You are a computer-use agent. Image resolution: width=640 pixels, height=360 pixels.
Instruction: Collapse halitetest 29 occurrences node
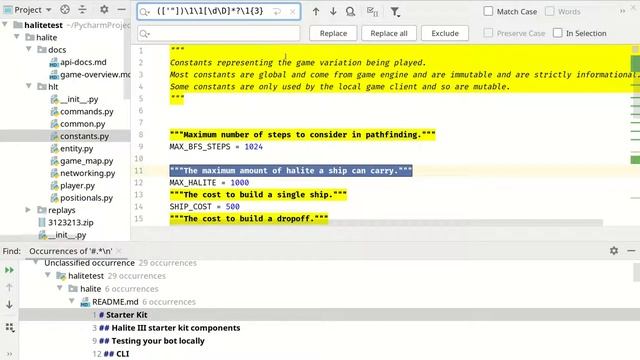click(x=48, y=276)
